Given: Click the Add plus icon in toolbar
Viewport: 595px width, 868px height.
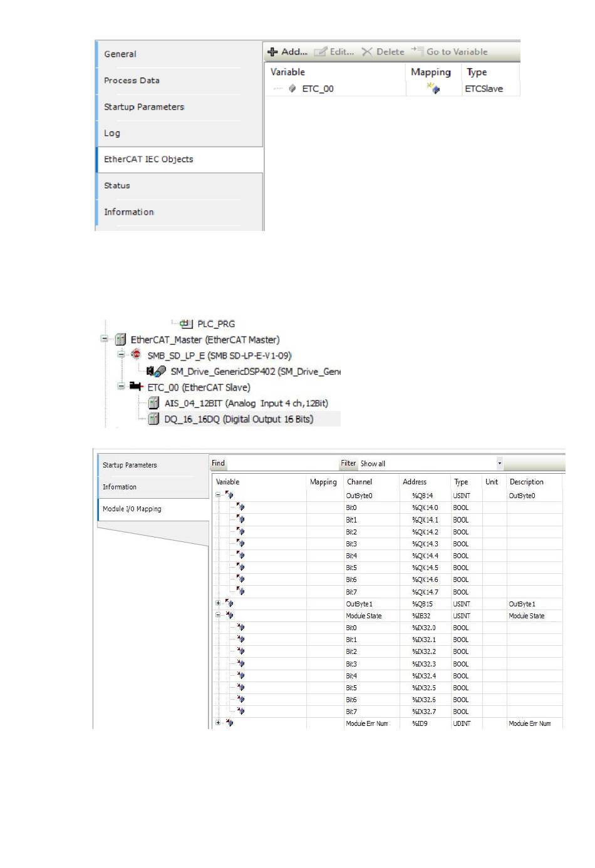Looking at the screenshot, I should pos(272,52).
